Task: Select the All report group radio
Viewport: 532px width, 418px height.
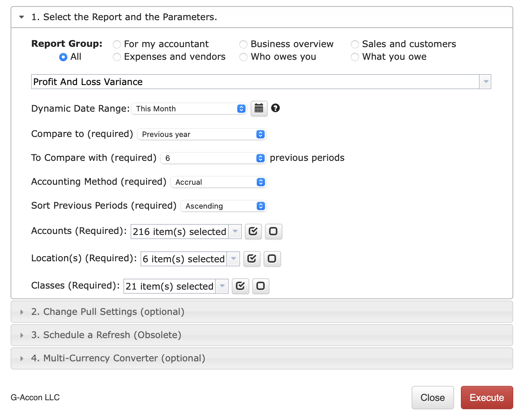Action: [63, 57]
